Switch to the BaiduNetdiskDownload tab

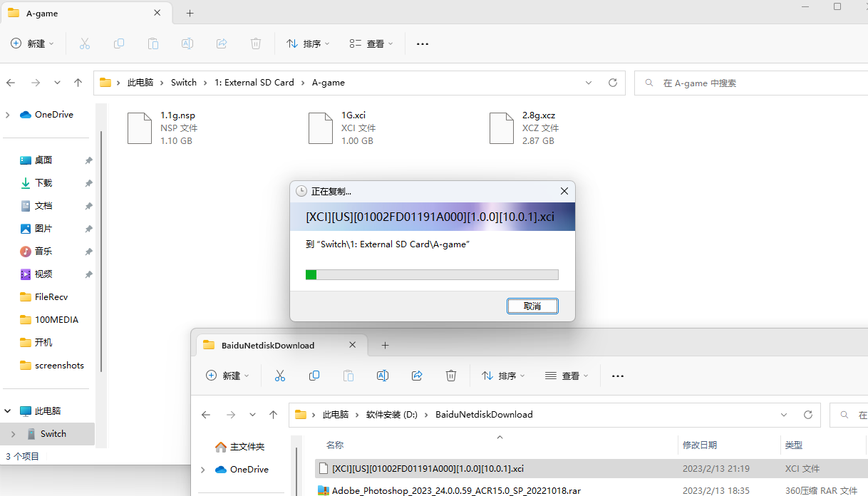coord(268,346)
